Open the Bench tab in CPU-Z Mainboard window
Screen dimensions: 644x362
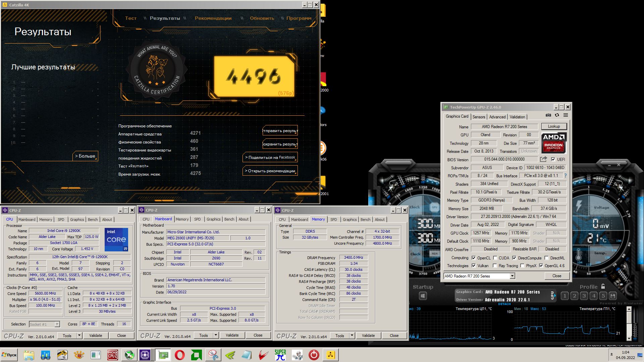(x=229, y=219)
